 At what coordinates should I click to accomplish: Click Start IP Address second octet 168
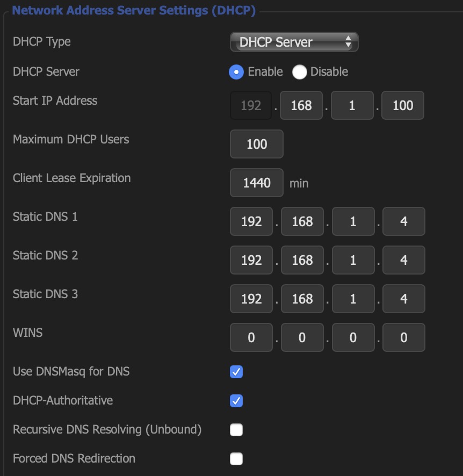point(301,105)
